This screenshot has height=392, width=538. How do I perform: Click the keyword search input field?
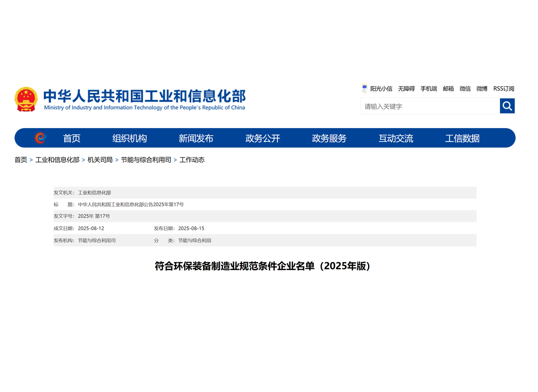click(x=429, y=106)
